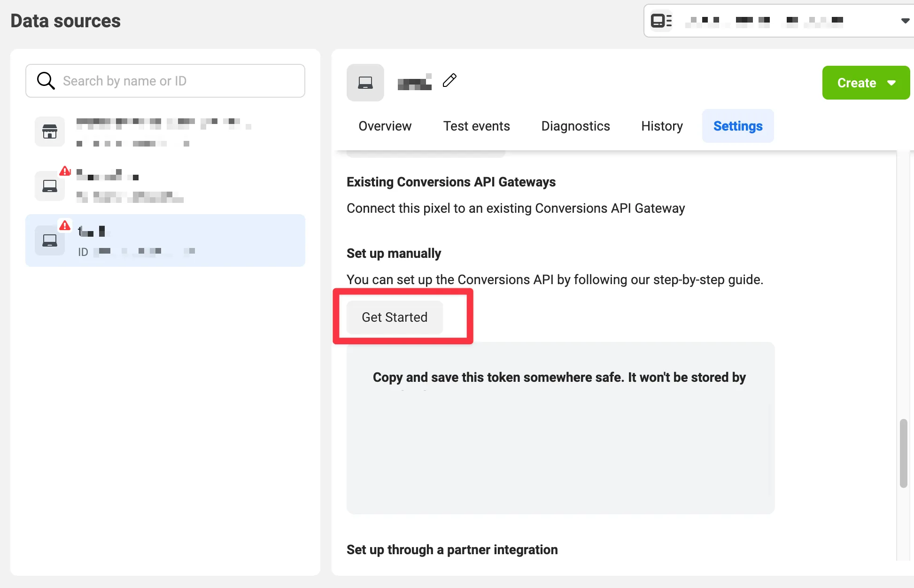Click the warning triangle on the second data source
This screenshot has width=914, height=588.
coord(65,171)
